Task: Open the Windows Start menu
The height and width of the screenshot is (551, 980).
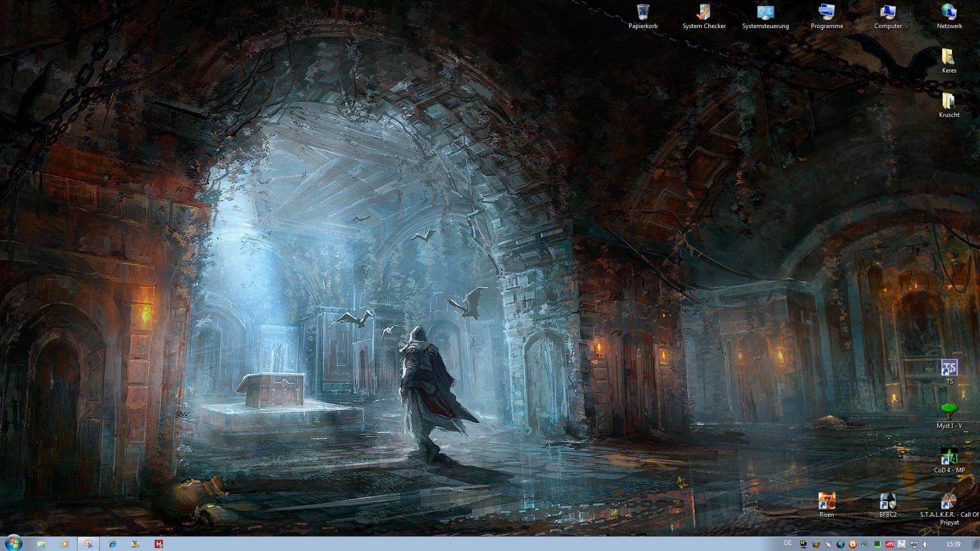Action: coord(13,544)
